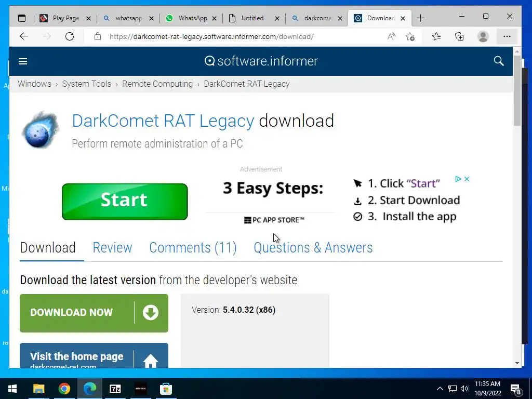Select the Download section tab
Viewport: 532px width, 399px height.
click(48, 248)
